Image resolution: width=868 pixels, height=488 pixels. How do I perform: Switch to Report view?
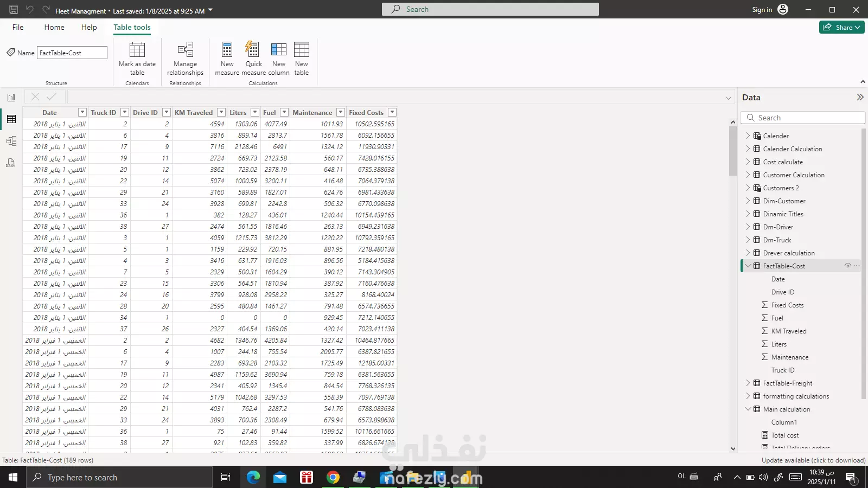(11, 98)
